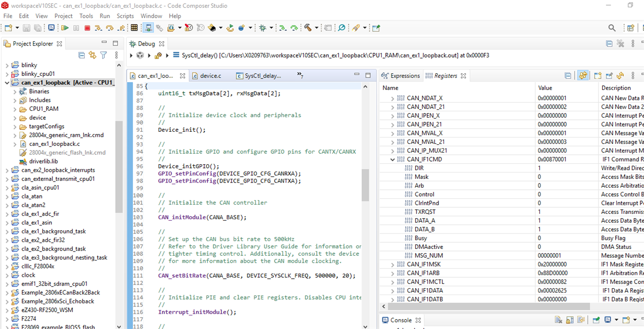Click the Search magnifier icon

point(612,28)
